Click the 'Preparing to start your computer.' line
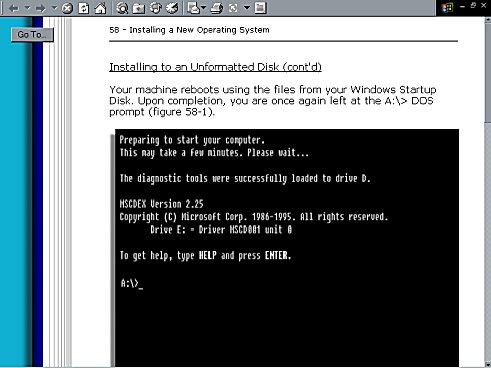This screenshot has height=368, width=491. click(192, 140)
